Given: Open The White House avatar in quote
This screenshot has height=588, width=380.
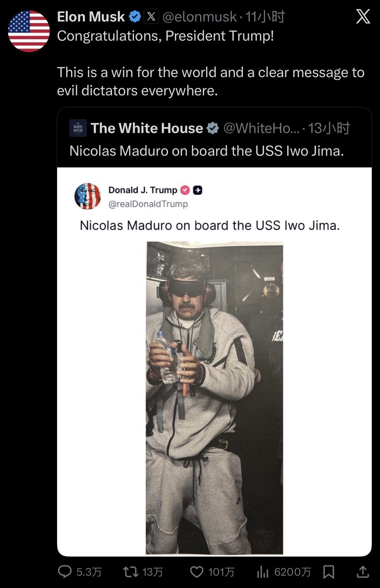Looking at the screenshot, I should 78,128.
